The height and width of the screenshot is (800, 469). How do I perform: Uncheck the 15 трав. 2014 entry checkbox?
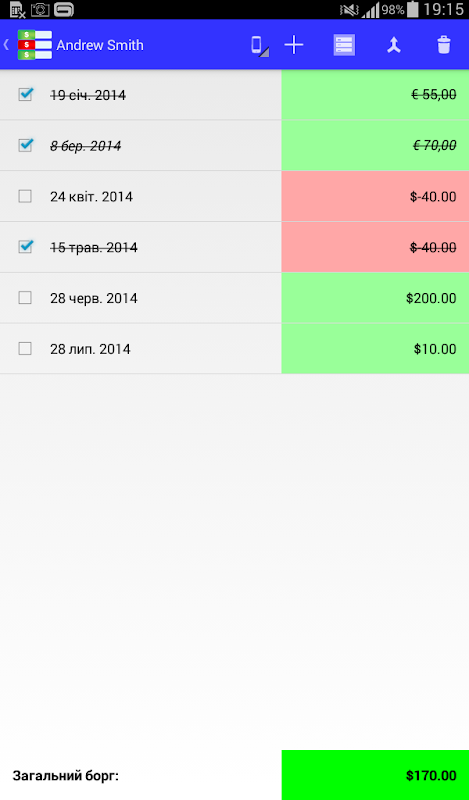pyautogui.click(x=25, y=247)
